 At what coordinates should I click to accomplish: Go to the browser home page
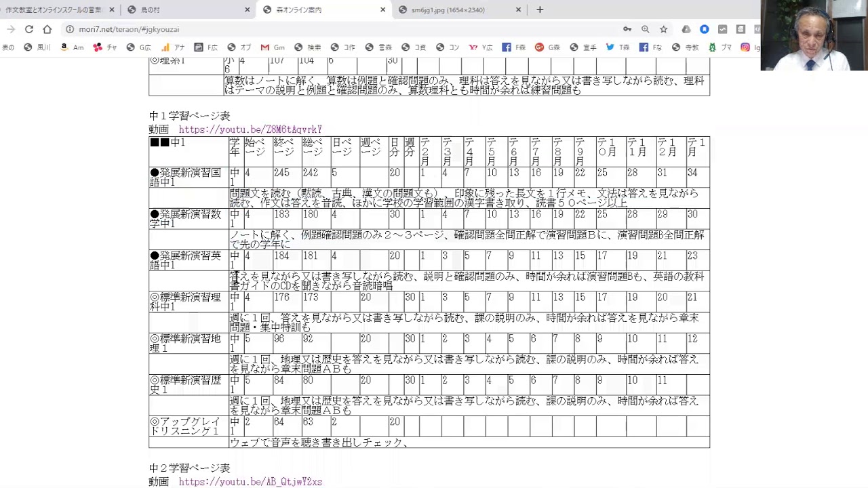pyautogui.click(x=47, y=29)
